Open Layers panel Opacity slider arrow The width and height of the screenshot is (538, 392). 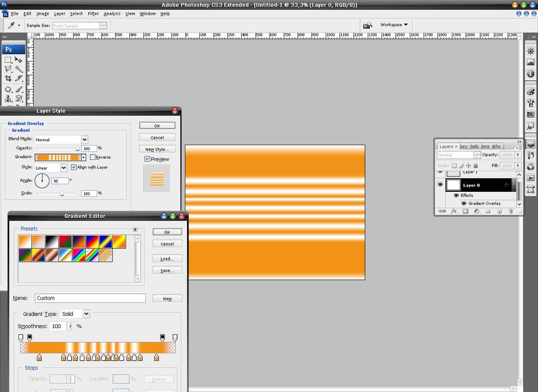pos(518,155)
